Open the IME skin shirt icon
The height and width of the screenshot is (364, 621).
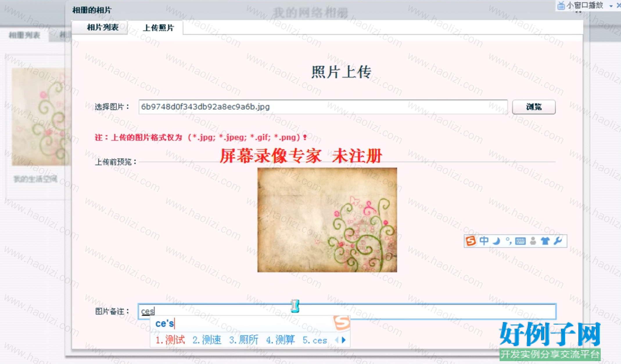(545, 241)
